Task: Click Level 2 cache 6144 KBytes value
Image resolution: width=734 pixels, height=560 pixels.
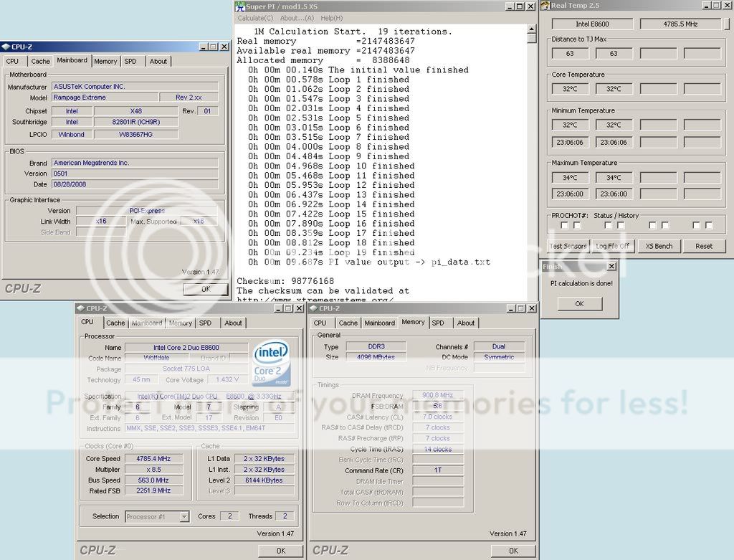Action: pyautogui.click(x=264, y=480)
